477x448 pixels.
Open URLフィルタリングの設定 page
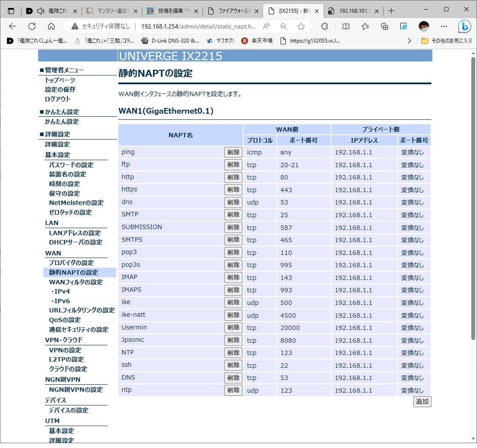tap(82, 310)
